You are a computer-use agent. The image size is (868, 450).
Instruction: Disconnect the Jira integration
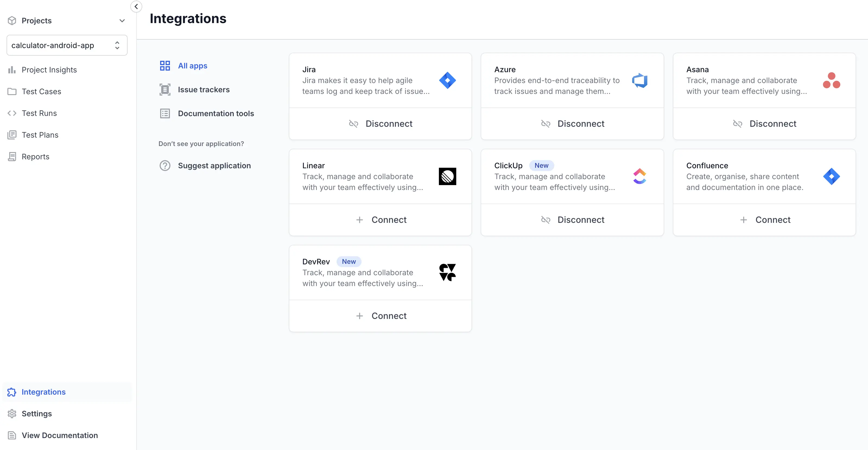click(x=380, y=123)
